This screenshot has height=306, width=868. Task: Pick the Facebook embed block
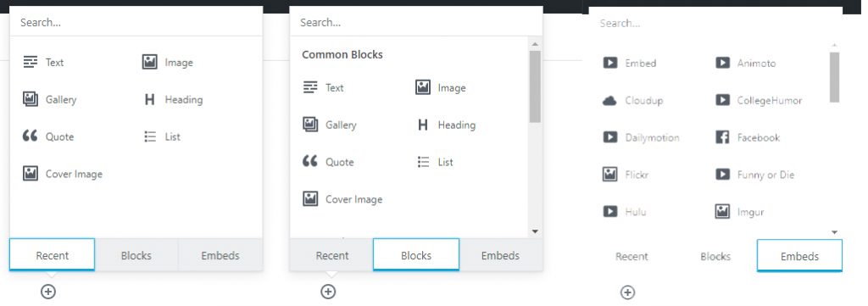coord(748,138)
